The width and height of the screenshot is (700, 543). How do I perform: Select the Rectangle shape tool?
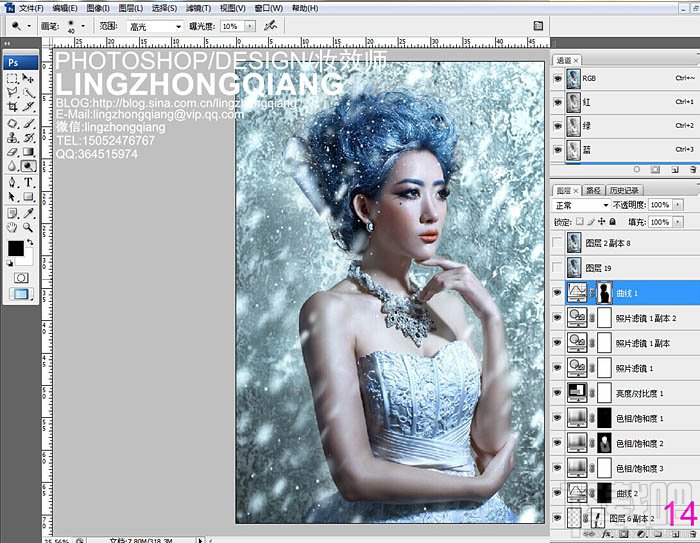coord(28,196)
